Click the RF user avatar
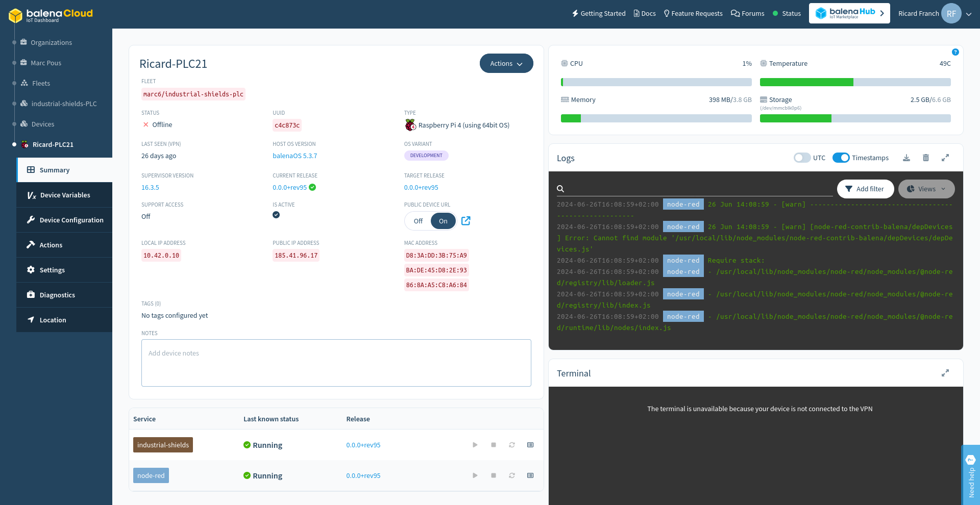 (x=951, y=14)
